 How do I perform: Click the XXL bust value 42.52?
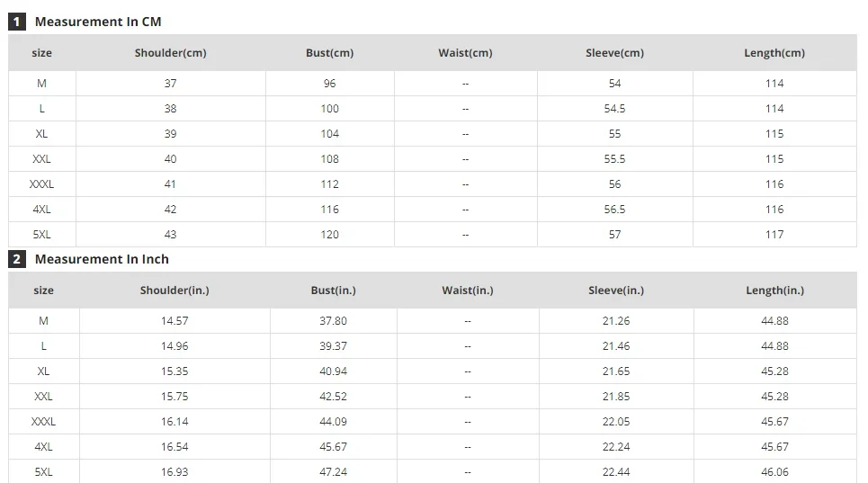[333, 396]
